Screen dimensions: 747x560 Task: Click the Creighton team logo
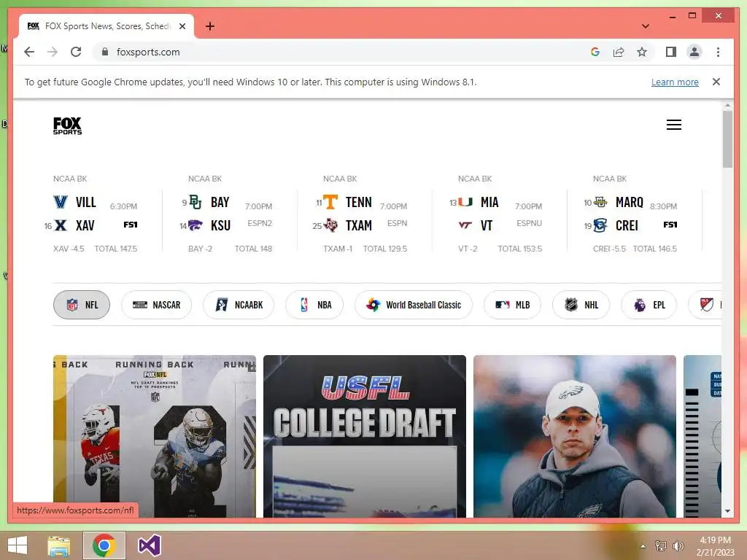600,225
